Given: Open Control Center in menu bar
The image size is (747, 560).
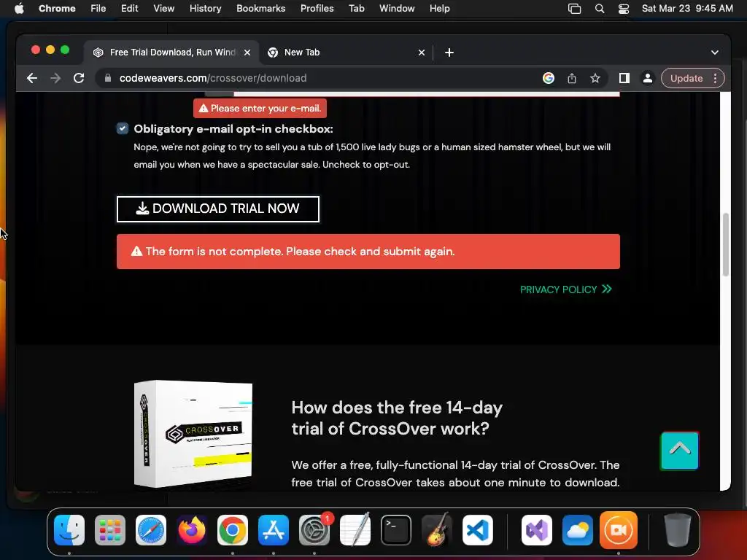Looking at the screenshot, I should coord(624,8).
